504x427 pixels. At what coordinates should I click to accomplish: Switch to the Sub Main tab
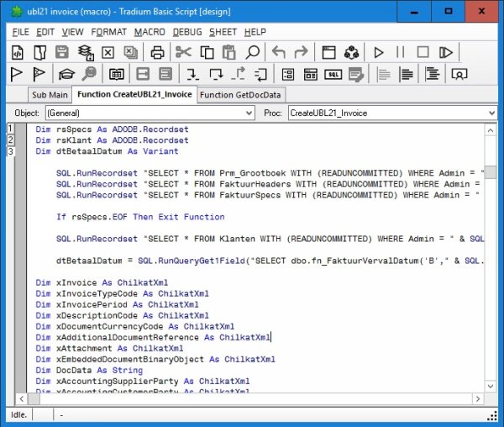pyautogui.click(x=50, y=95)
